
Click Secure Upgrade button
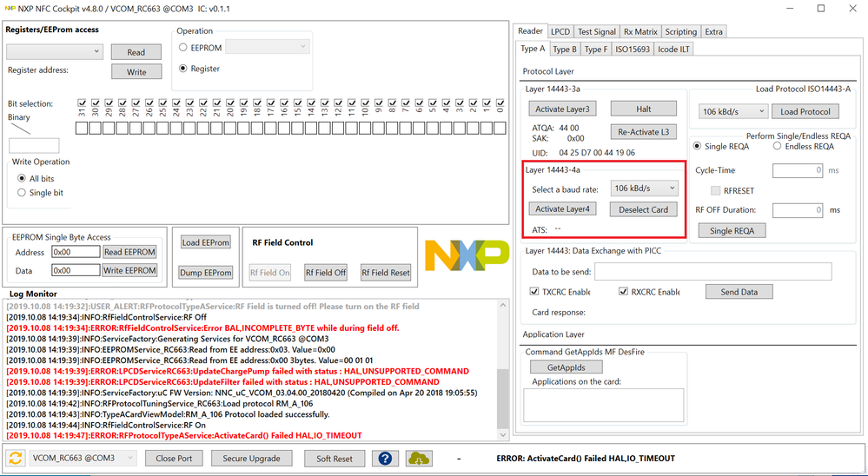click(x=252, y=459)
